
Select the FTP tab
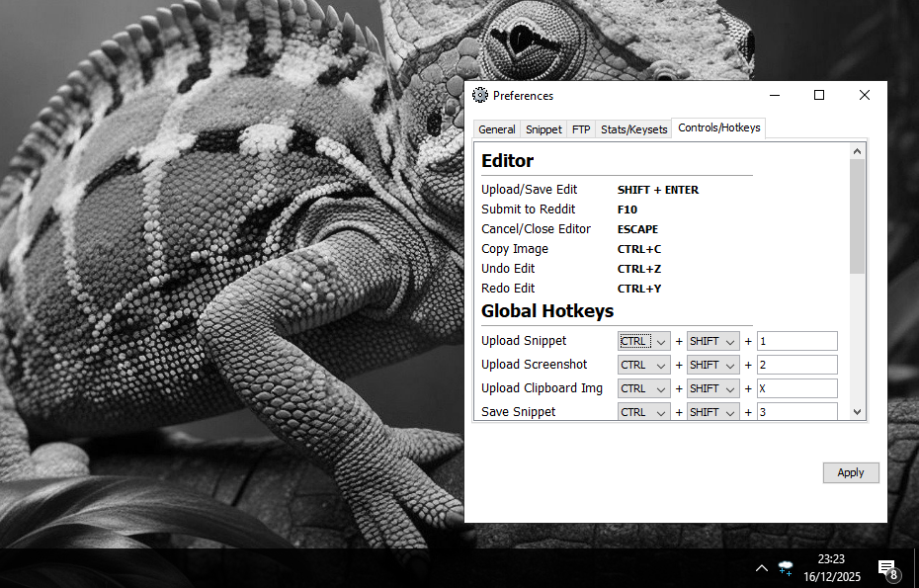click(581, 129)
